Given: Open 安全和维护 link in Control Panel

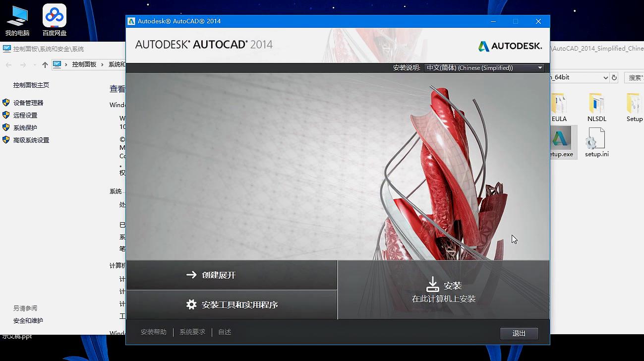Looking at the screenshot, I should tap(28, 320).
